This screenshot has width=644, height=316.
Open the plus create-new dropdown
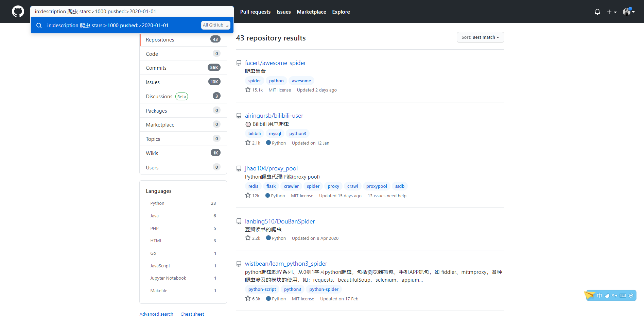[611, 12]
